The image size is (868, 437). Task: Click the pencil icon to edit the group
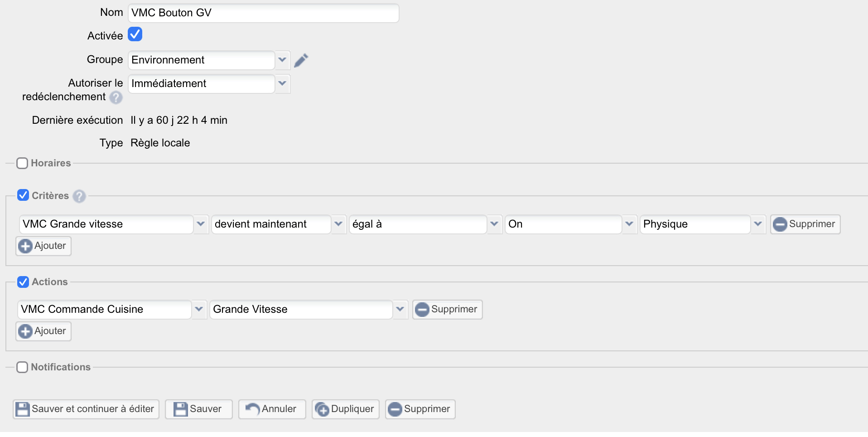click(x=301, y=60)
